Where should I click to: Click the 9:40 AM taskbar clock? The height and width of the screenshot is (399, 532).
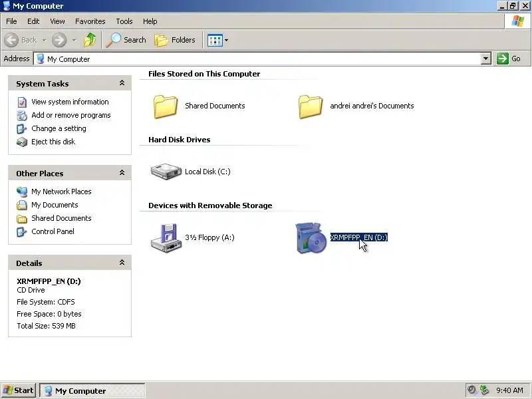509,390
